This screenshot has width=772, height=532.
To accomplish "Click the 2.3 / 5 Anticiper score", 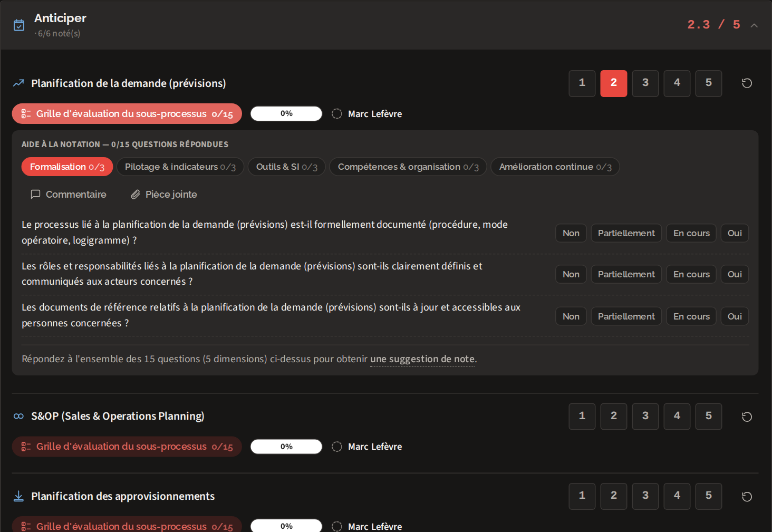I will tap(714, 25).
